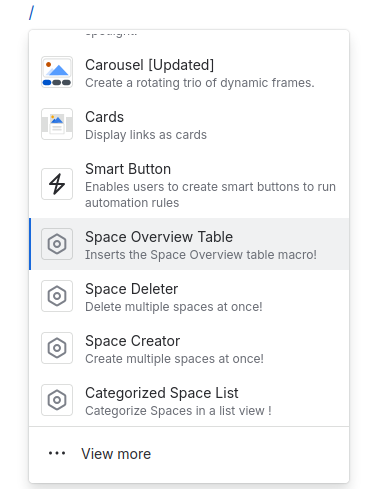Screen dimensions: 376x489
Task: Click the Space Overview Table hexagon icon
Action: (57, 244)
